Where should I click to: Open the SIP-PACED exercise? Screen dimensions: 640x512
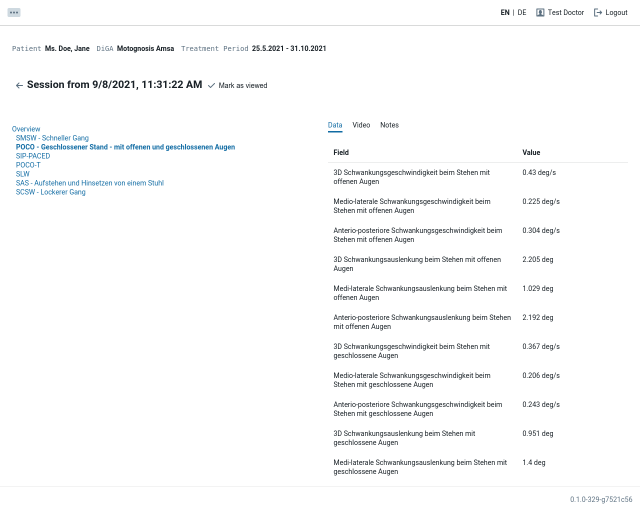33,156
